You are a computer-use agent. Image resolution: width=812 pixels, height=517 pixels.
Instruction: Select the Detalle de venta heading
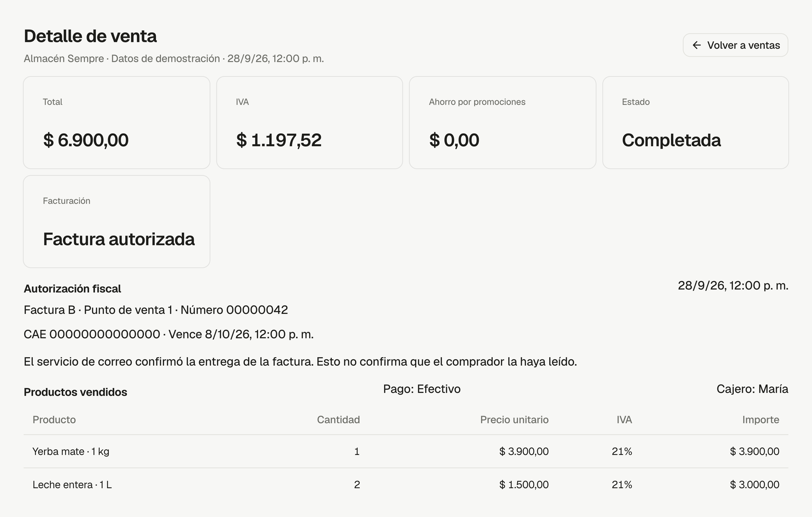pyautogui.click(x=90, y=36)
